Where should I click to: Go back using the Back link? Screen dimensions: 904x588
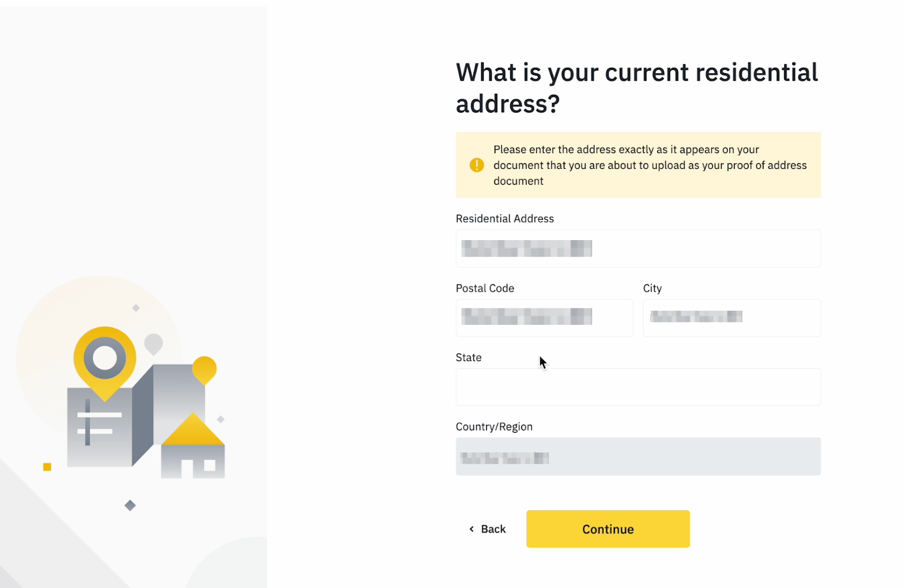(x=487, y=529)
